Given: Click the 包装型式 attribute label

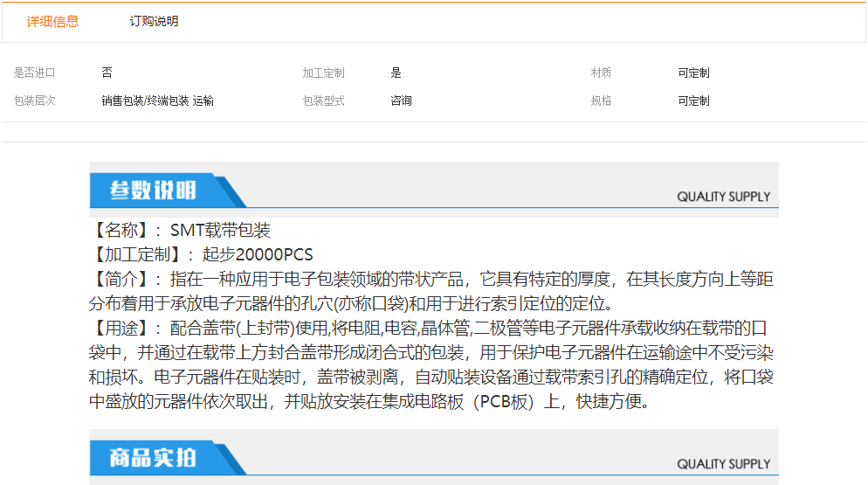Looking at the screenshot, I should [x=323, y=101].
